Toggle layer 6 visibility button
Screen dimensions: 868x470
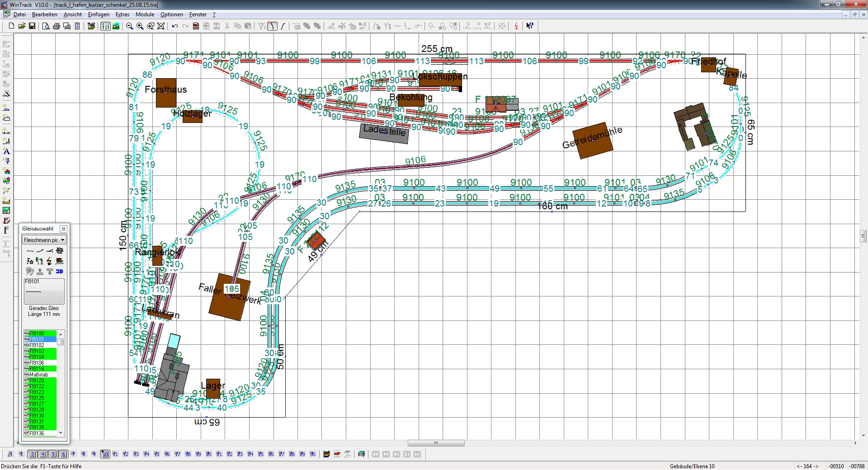63,454
